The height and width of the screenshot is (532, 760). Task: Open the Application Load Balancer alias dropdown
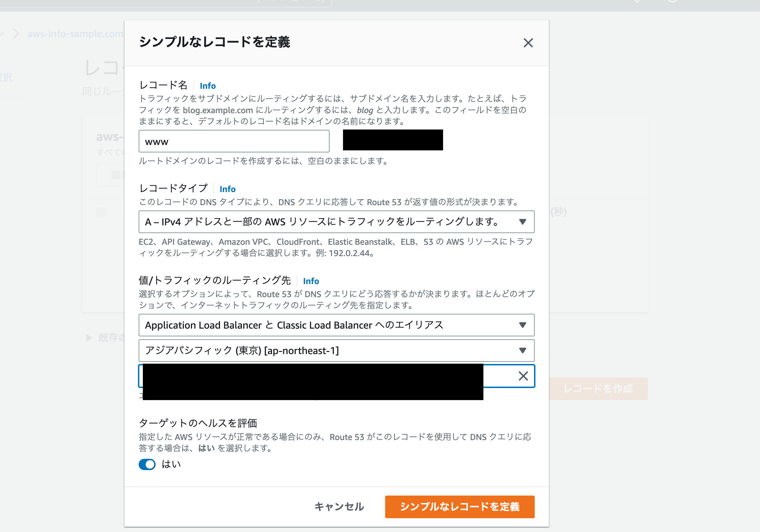(336, 325)
